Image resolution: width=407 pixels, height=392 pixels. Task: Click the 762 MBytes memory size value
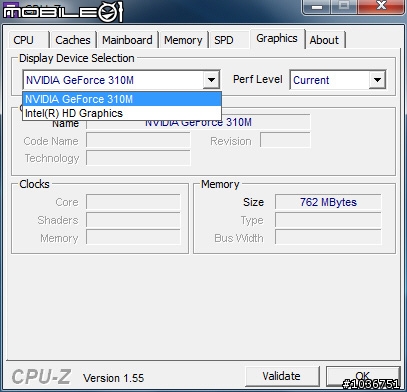coord(328,202)
